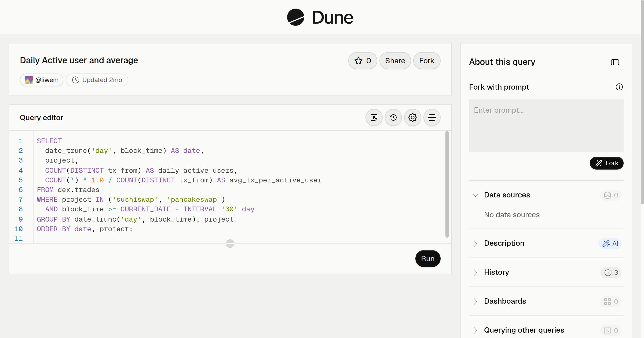Click the Dashboards count badge

[611, 301]
